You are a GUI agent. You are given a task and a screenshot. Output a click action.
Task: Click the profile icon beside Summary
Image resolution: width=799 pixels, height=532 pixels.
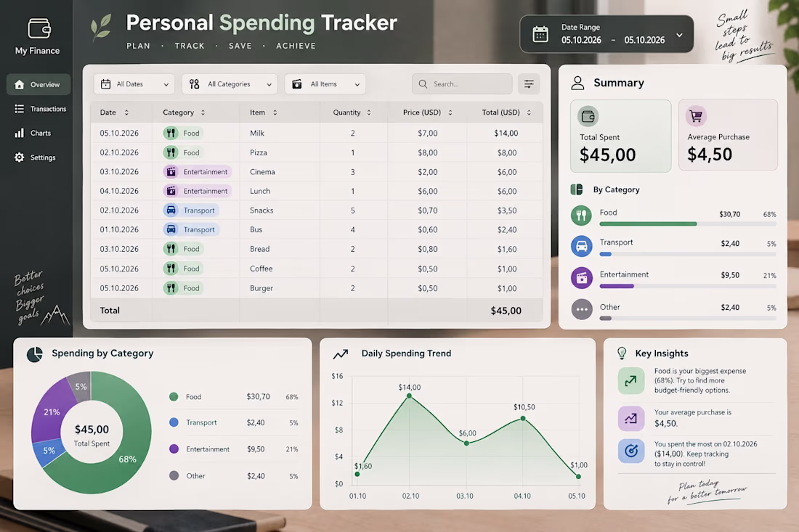(577, 83)
